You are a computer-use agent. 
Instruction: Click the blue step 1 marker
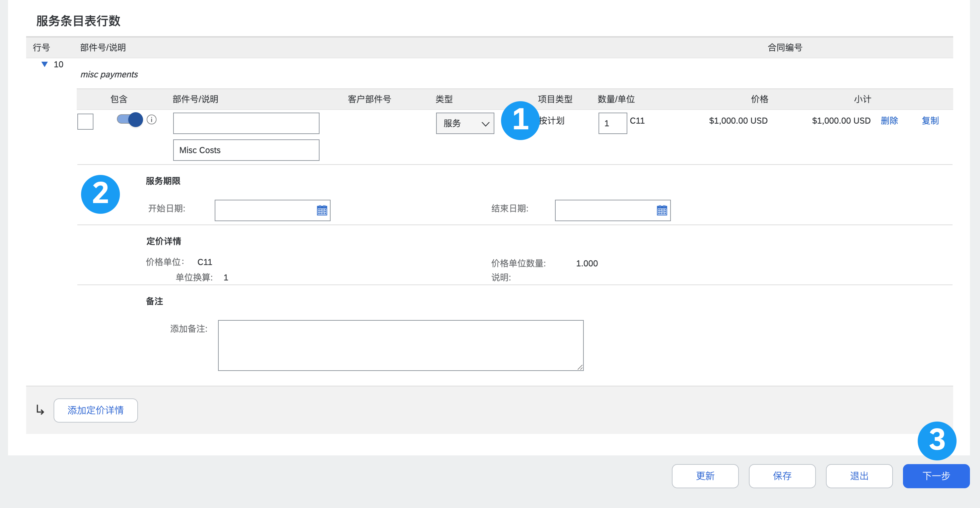point(520,120)
